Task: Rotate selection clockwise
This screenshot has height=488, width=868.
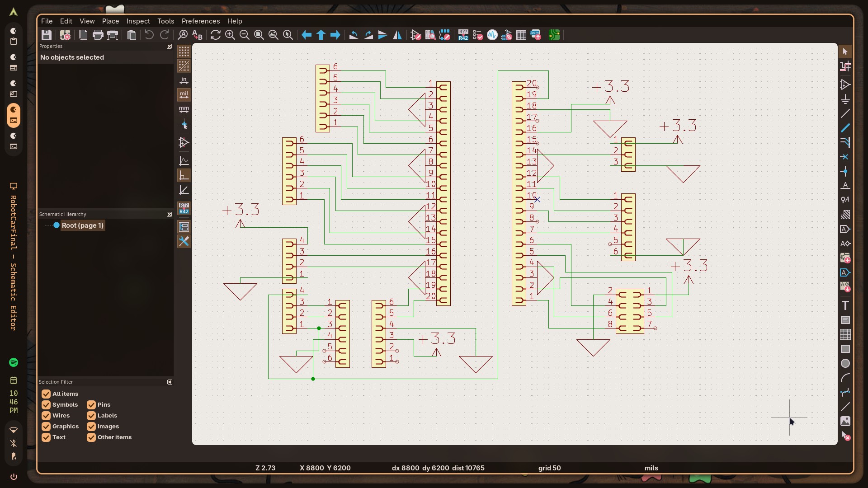Action: [368, 35]
